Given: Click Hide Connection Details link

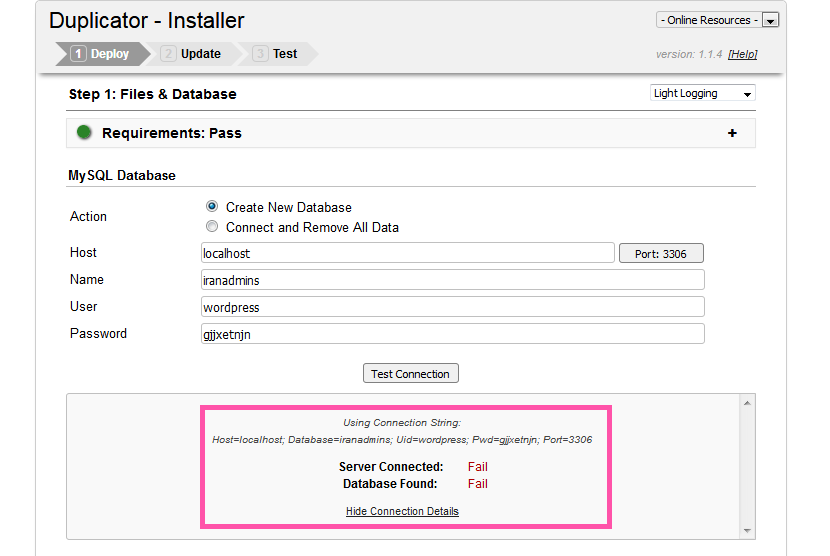Looking at the screenshot, I should click(x=402, y=511).
